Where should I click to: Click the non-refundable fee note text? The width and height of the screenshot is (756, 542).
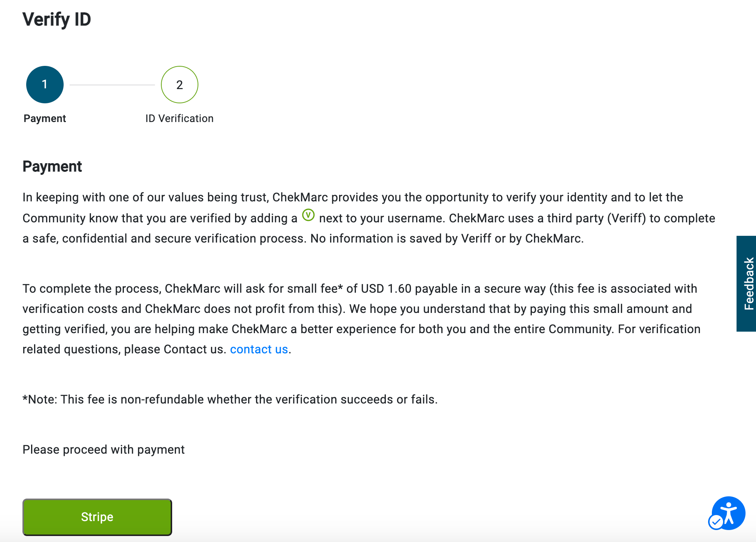[x=230, y=399]
